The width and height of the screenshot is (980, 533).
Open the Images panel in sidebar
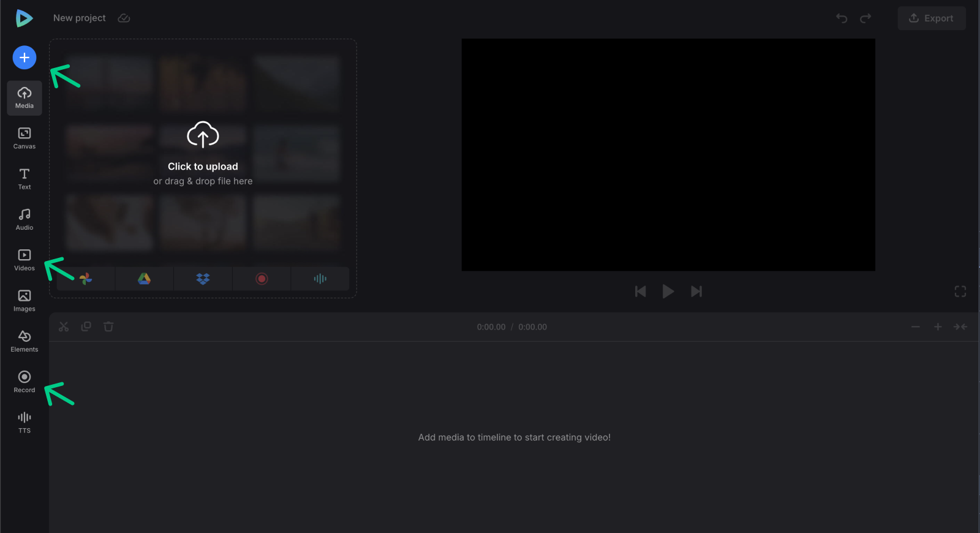pyautogui.click(x=24, y=301)
